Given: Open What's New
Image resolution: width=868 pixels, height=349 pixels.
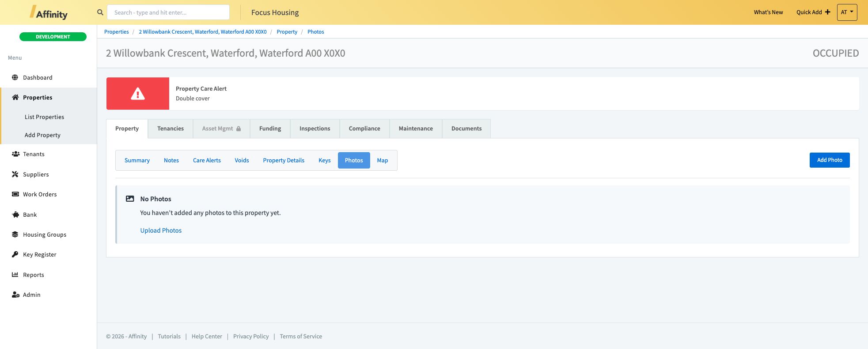Looking at the screenshot, I should coord(768,12).
